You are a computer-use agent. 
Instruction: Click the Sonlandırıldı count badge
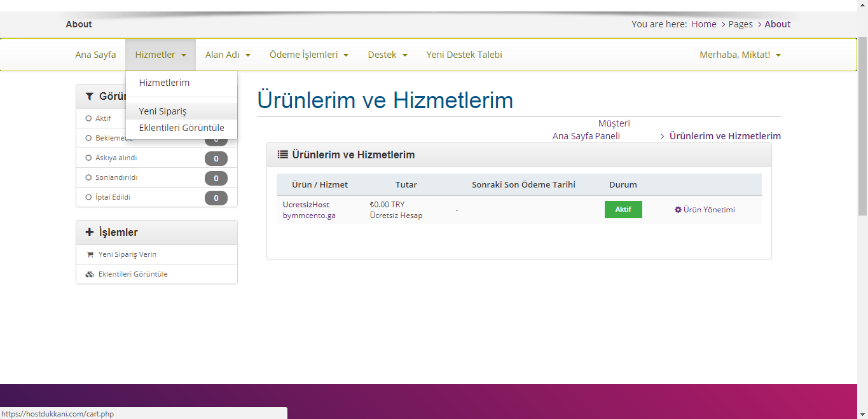tap(216, 178)
